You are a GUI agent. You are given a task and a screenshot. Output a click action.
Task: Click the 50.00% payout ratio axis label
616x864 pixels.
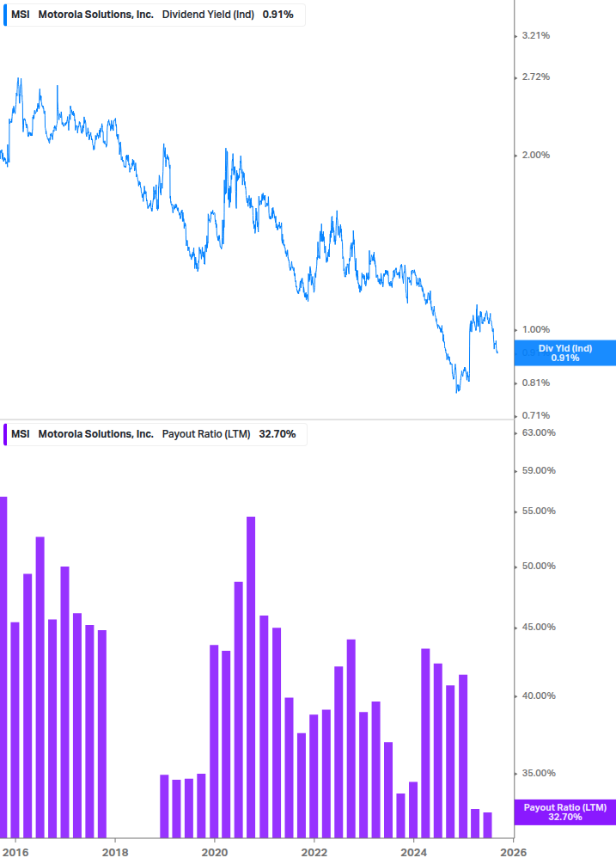[539, 567]
